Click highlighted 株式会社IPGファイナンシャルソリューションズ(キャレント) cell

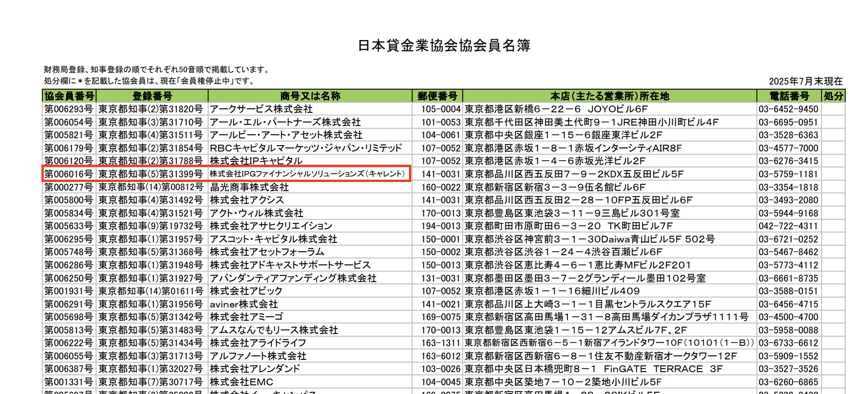tap(307, 174)
